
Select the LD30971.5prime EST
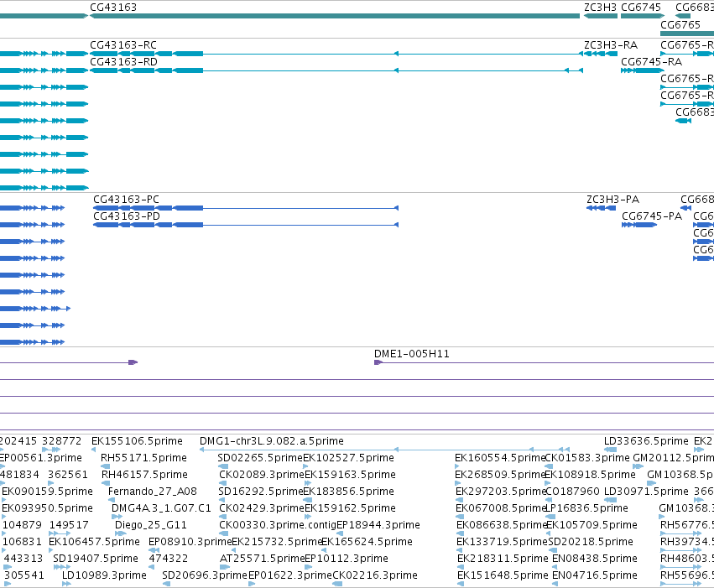[x=646, y=492]
